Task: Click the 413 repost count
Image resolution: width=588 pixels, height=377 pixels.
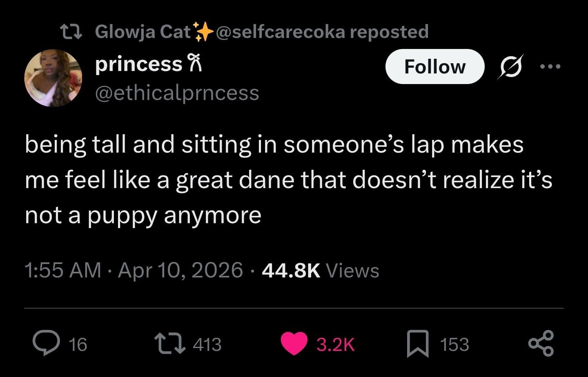Action: [207, 344]
